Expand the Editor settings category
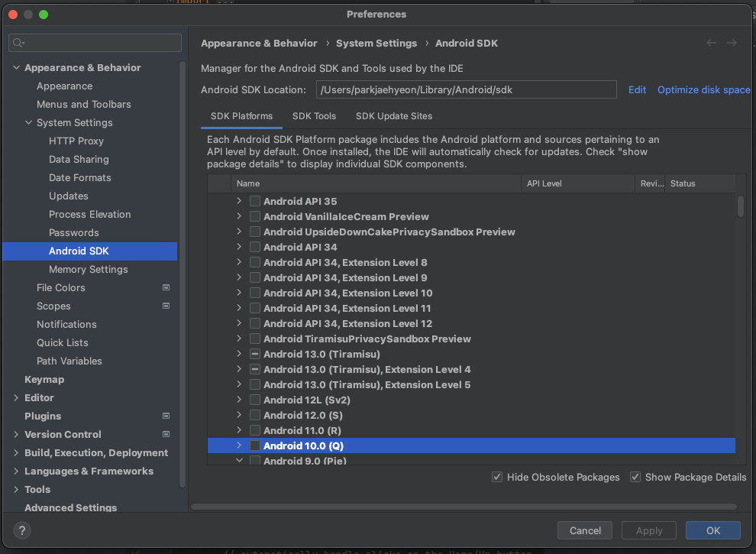Screen dimensions: 756x554 click(17, 397)
